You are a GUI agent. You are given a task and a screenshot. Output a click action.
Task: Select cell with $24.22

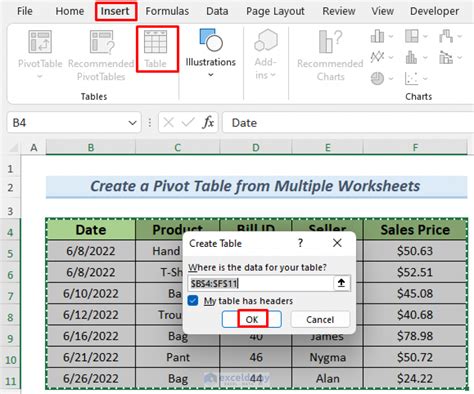click(x=415, y=378)
